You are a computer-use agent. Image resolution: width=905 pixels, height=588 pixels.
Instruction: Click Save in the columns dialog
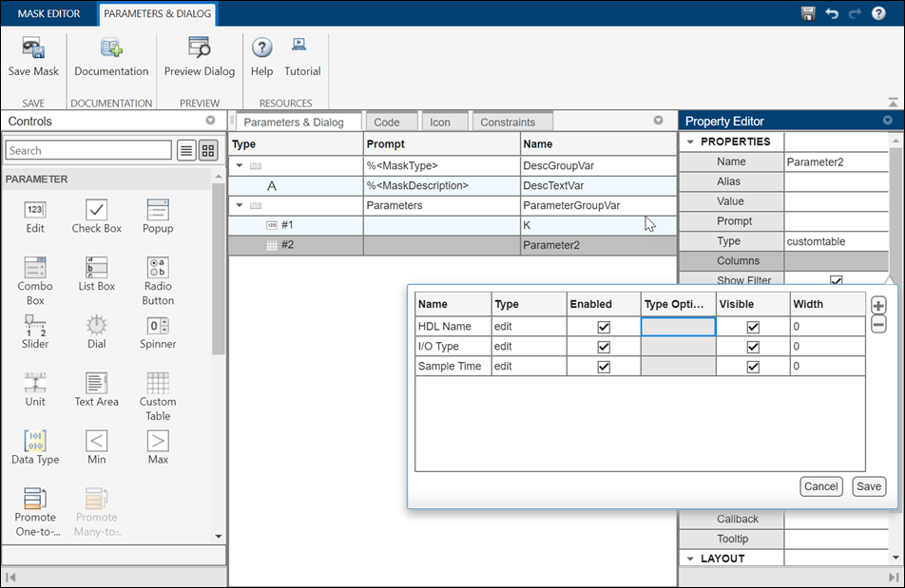[x=869, y=486]
